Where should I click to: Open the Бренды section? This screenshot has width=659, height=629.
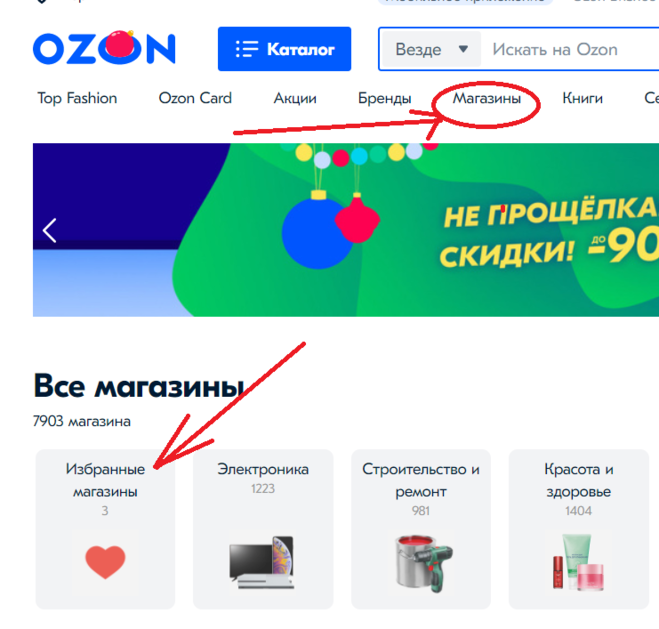click(385, 98)
